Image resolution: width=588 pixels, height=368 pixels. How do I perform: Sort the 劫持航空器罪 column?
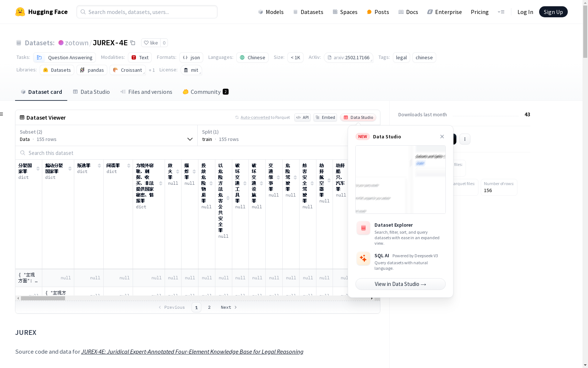(329, 180)
